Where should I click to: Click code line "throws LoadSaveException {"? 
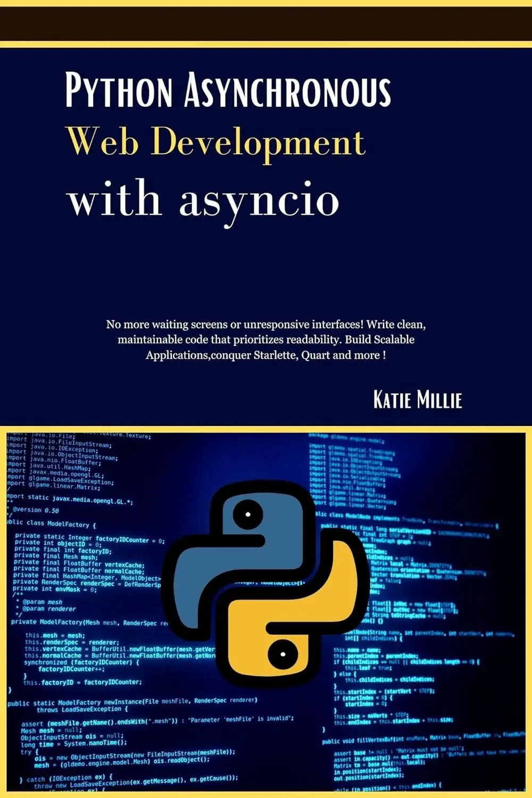(82, 709)
